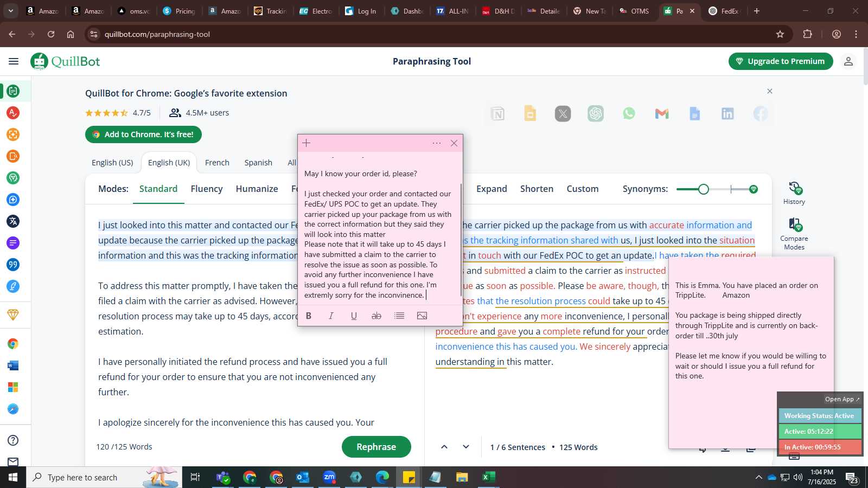Create a new sticky note with plus icon

pos(307,143)
